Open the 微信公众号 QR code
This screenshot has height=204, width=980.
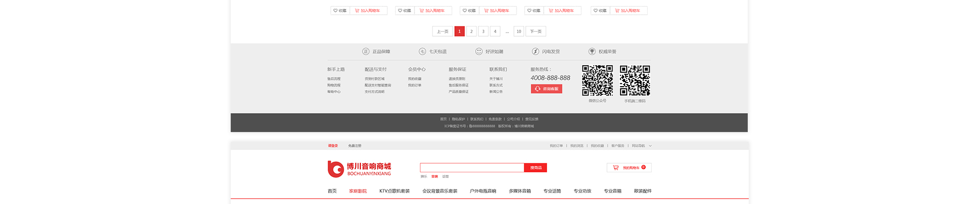click(597, 81)
